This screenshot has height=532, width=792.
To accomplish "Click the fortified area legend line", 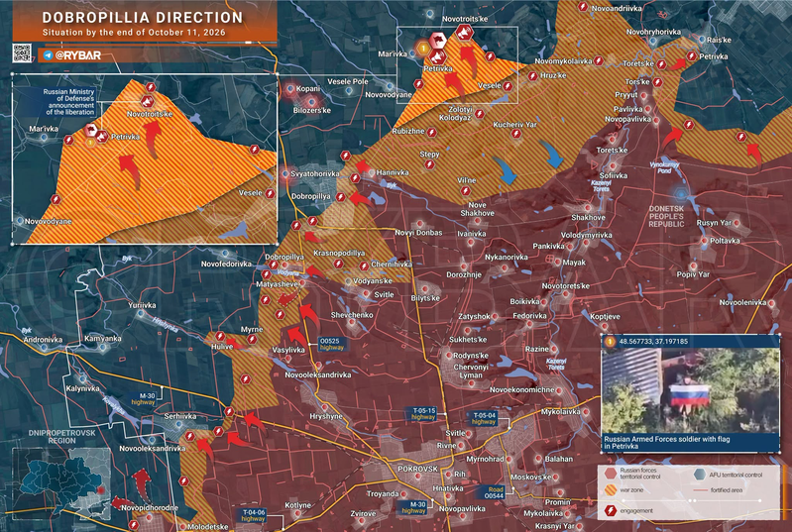I will point(700,490).
